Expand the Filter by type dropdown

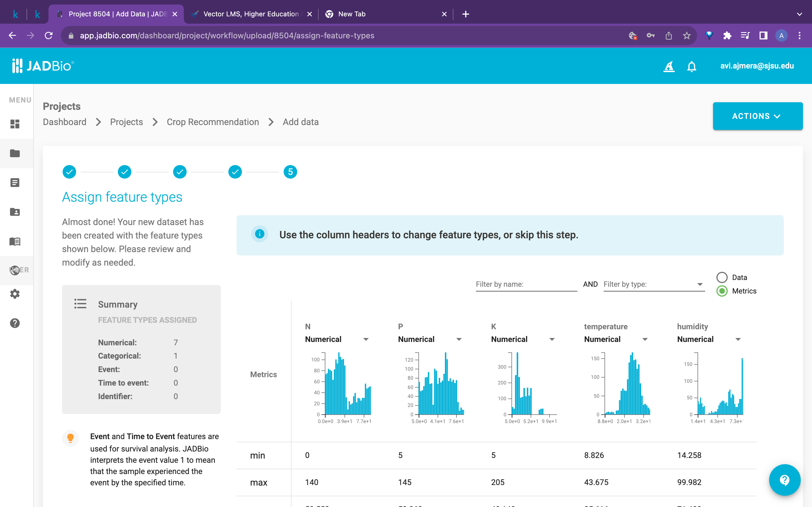[700, 284]
